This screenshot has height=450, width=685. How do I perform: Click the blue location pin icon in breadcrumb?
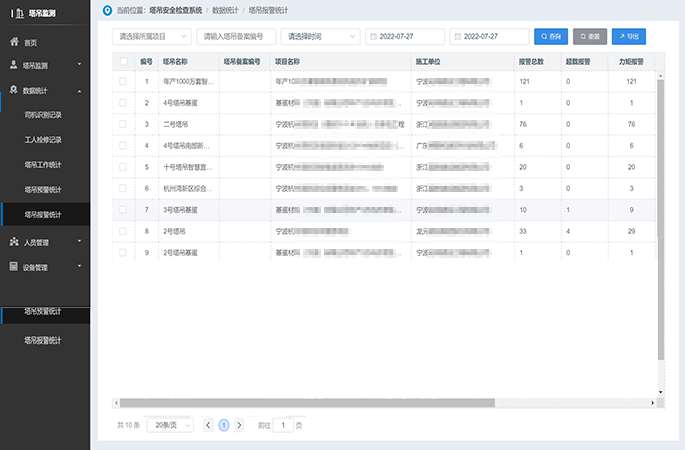(108, 10)
